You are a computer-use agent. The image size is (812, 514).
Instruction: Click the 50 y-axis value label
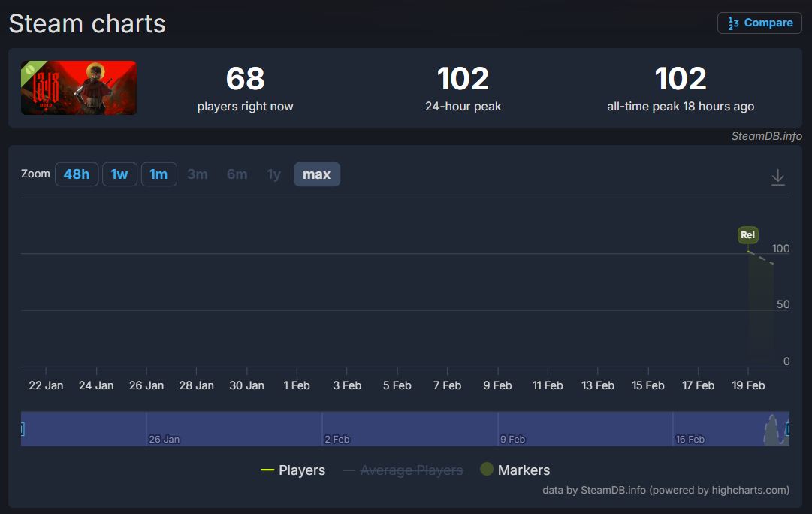pyautogui.click(x=783, y=304)
